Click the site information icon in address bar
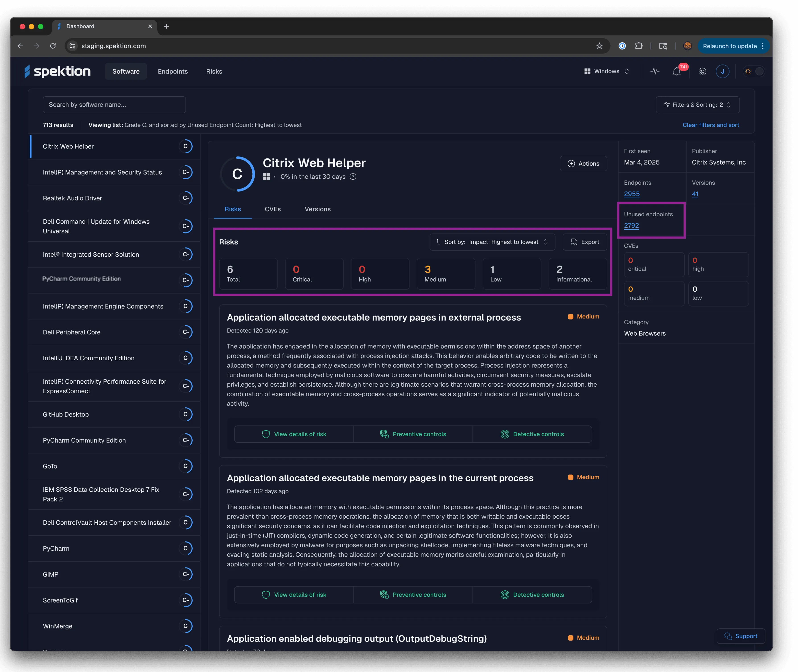The image size is (798, 672). (72, 46)
